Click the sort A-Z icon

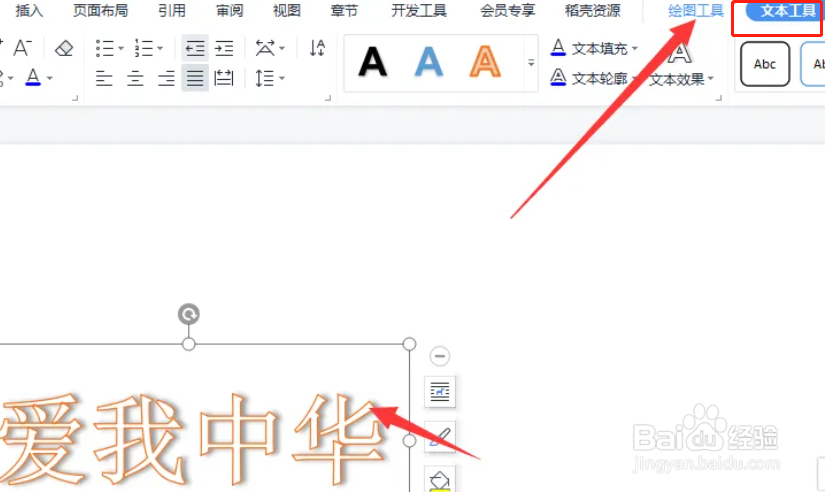[317, 48]
